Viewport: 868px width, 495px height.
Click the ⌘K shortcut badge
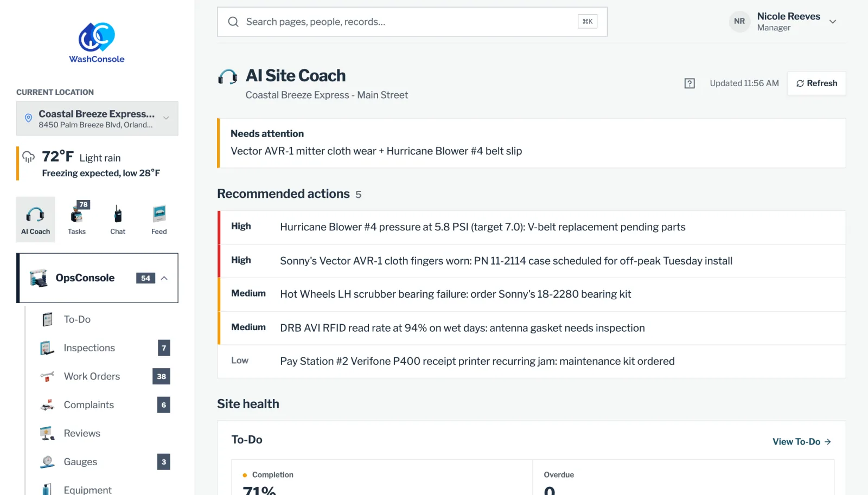click(588, 22)
